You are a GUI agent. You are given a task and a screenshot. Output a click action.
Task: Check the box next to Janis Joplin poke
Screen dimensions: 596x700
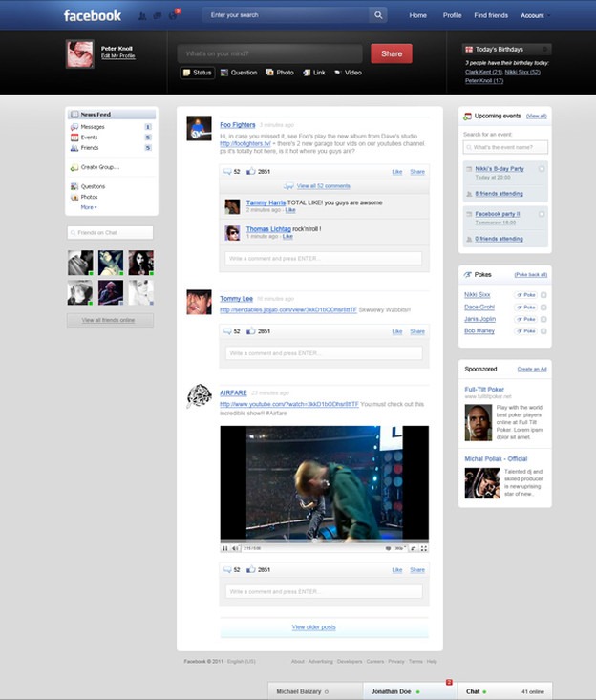(x=543, y=319)
